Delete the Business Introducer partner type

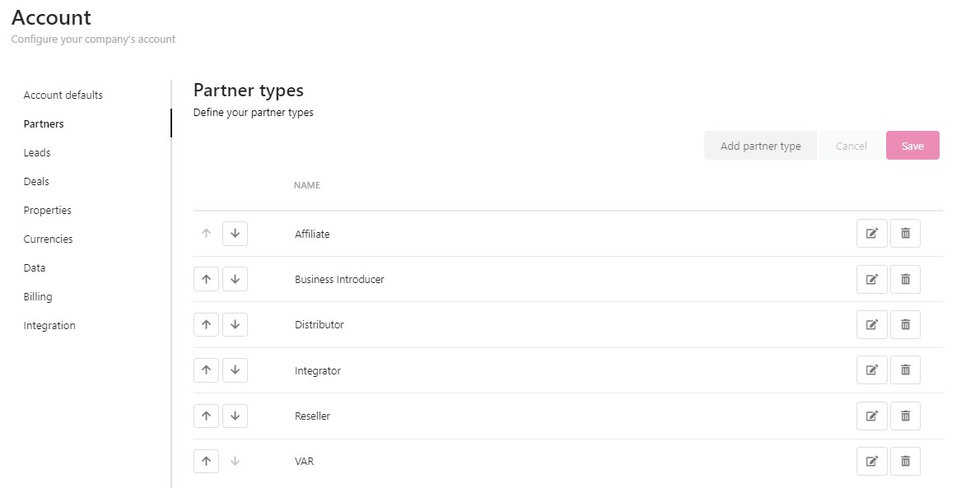click(x=905, y=279)
